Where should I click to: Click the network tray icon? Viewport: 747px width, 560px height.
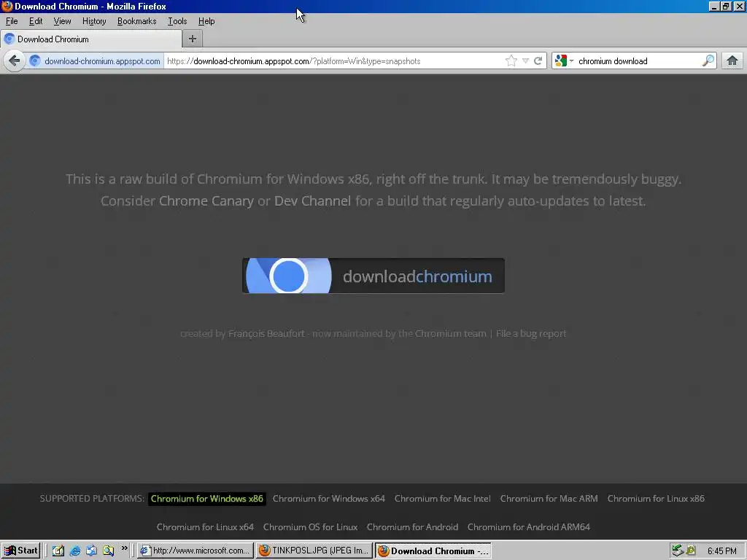coord(678,551)
